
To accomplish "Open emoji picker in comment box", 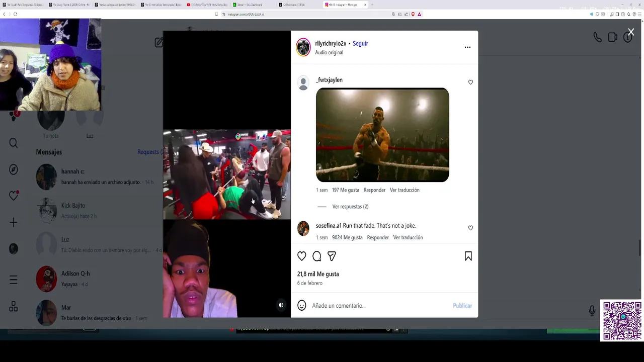I will 302,306.
